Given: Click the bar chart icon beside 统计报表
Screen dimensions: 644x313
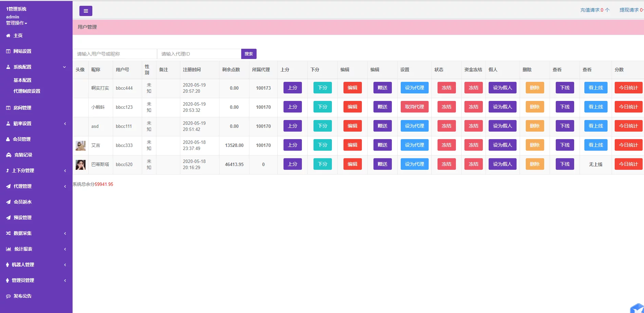Looking at the screenshot, I should [x=9, y=249].
